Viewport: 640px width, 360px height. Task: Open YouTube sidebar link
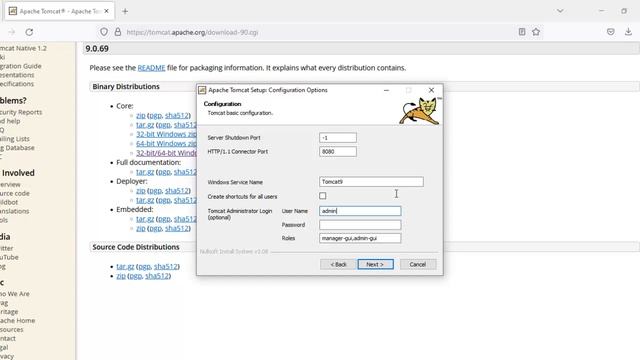click(9, 257)
